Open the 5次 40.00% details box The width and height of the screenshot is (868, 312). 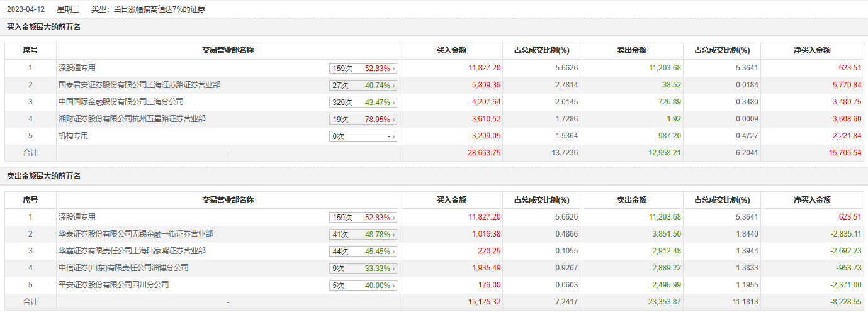click(x=395, y=286)
